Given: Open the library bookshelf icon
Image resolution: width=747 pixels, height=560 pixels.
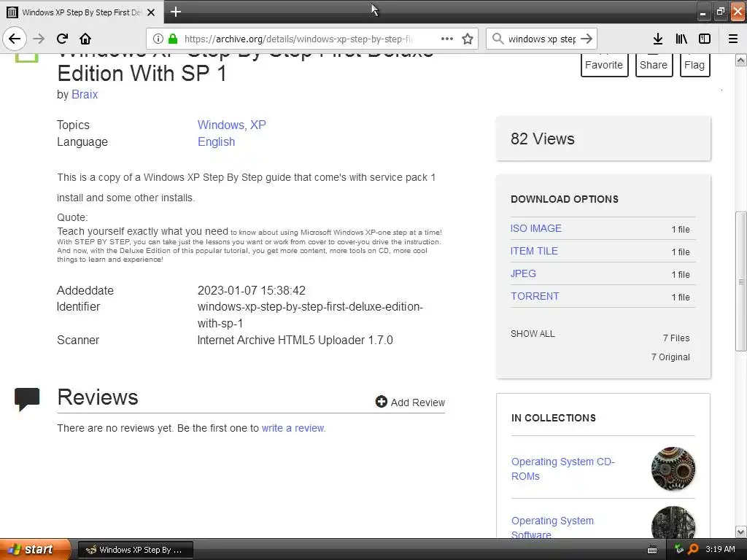Looking at the screenshot, I should [x=681, y=39].
